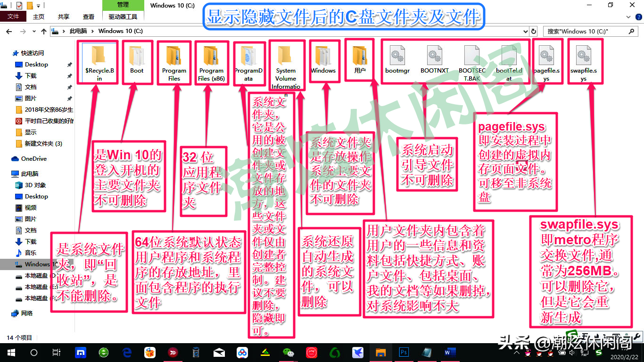Go up one level with Up arrow

[44, 32]
